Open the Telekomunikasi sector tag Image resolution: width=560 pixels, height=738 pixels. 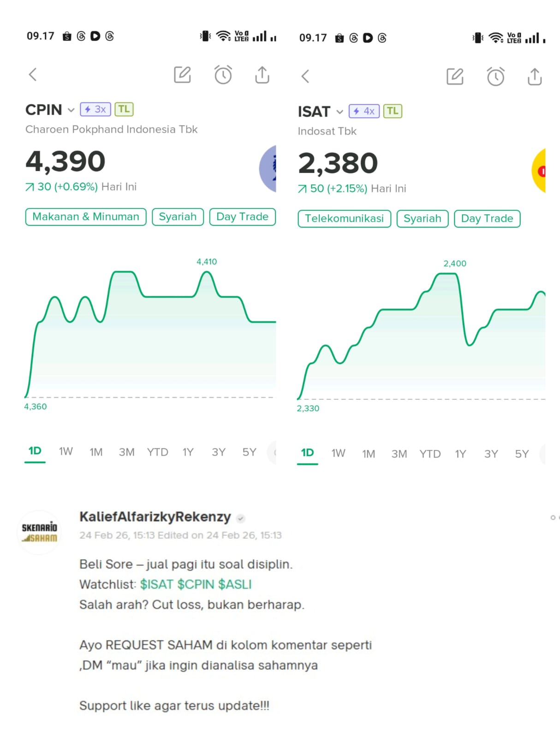point(344,219)
